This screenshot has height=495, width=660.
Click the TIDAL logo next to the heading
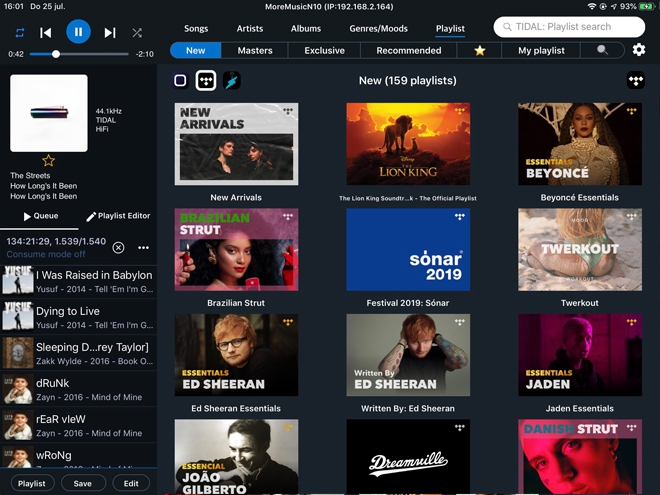[x=636, y=80]
